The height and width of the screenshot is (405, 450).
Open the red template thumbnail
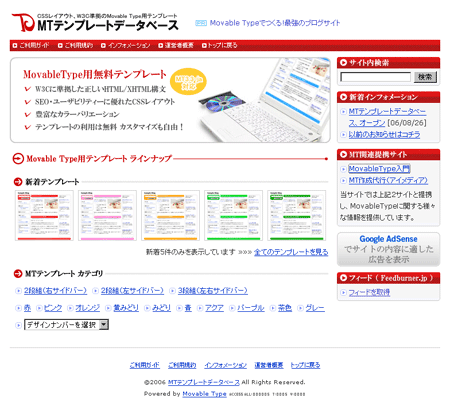click(x=44, y=215)
